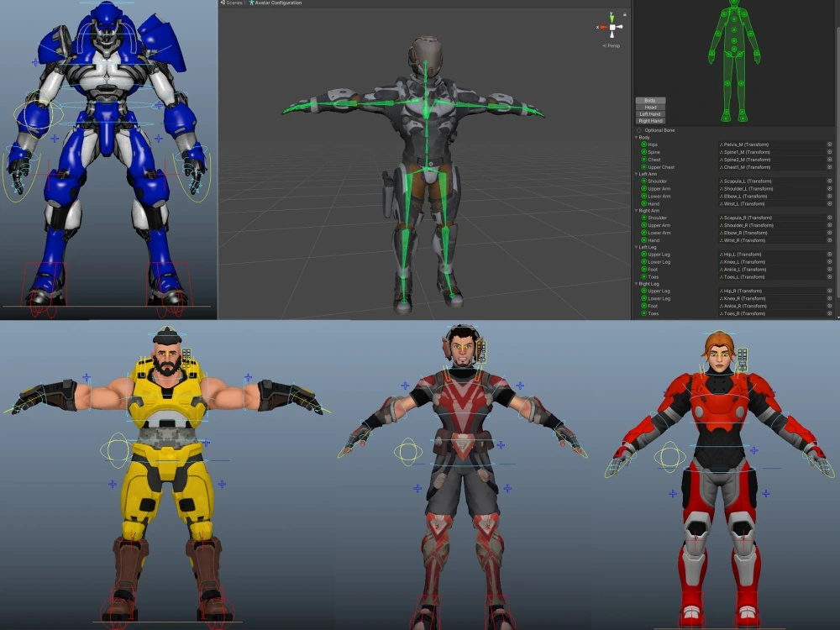840x630 pixels.
Task: Collapse the Right Leg bone group
Action: click(636, 284)
